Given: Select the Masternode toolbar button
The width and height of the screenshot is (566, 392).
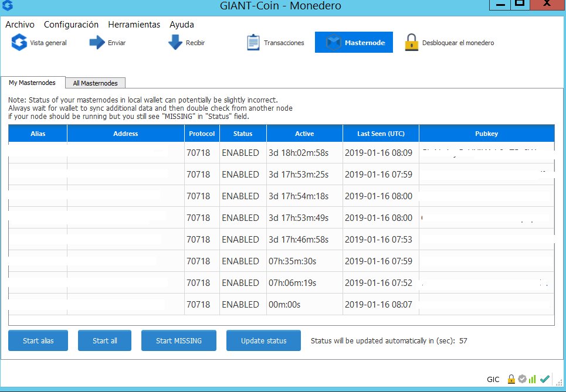Looking at the screenshot, I should point(354,42).
